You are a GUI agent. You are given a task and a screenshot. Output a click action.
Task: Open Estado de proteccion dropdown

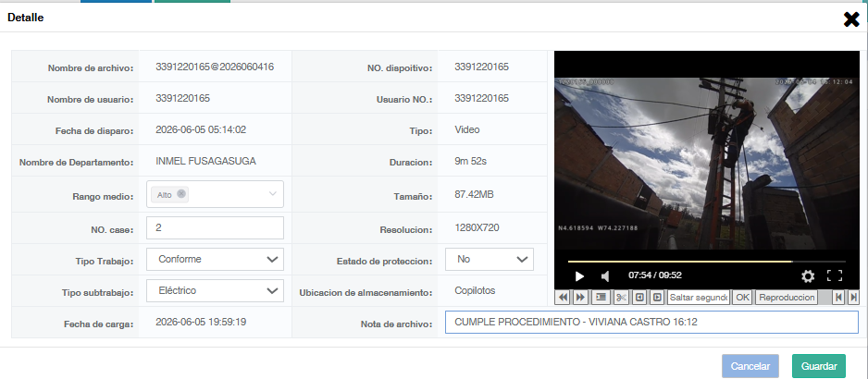point(490,259)
